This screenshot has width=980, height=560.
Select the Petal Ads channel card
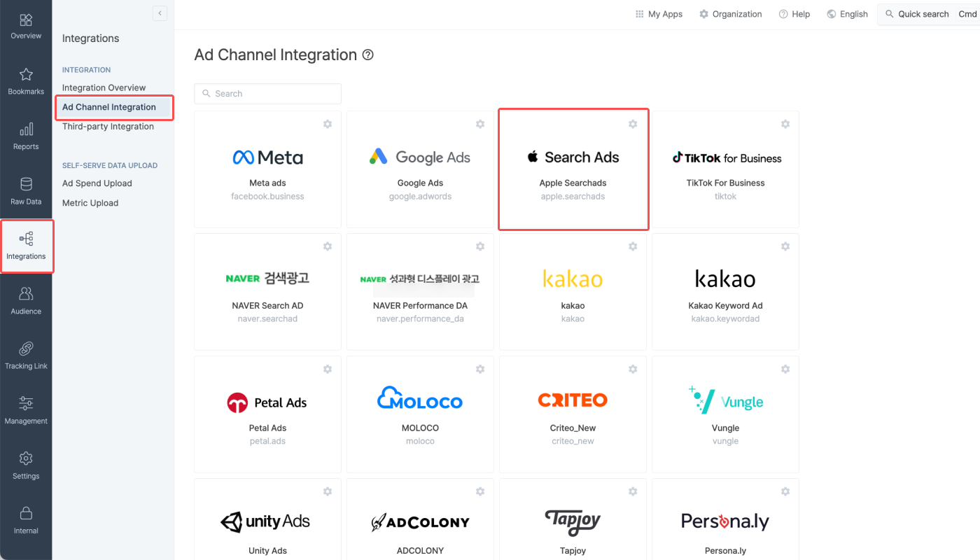coord(268,414)
